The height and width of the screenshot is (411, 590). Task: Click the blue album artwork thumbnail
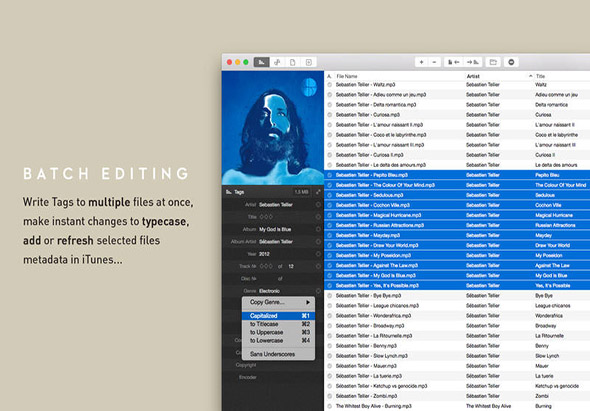(273, 128)
